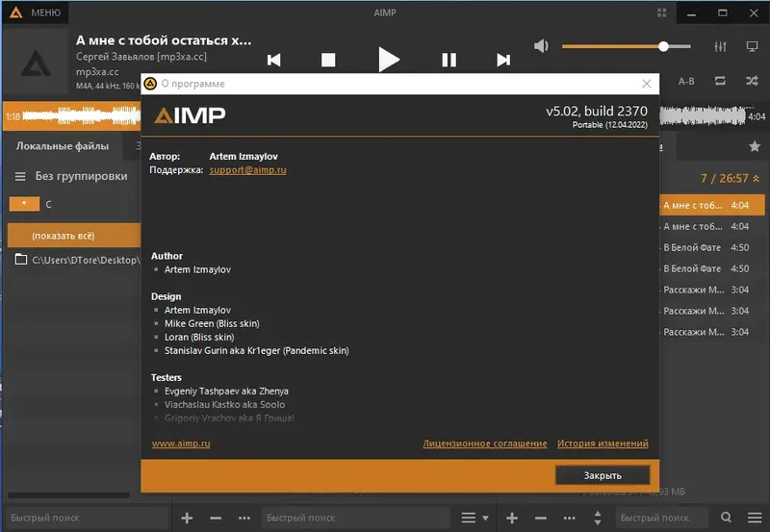Click the left Быстрый поиск field
This screenshot has height=532, width=770.
(86, 518)
